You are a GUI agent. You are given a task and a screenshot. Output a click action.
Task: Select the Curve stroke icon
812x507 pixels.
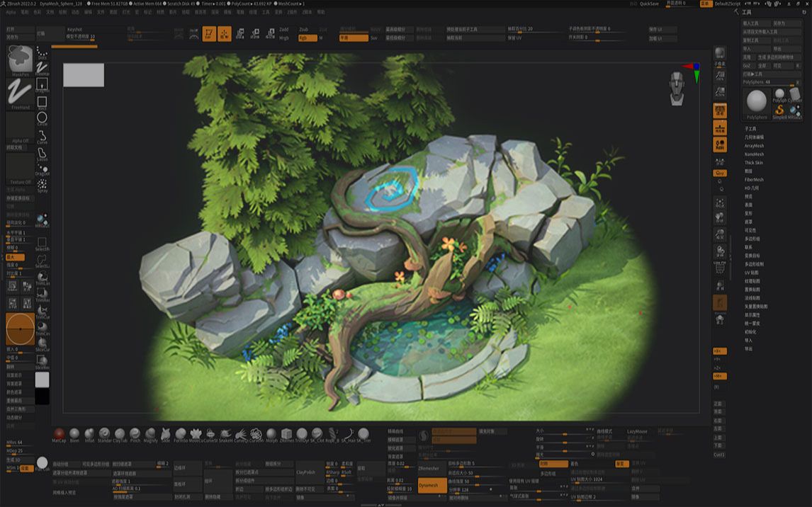pyautogui.click(x=42, y=136)
